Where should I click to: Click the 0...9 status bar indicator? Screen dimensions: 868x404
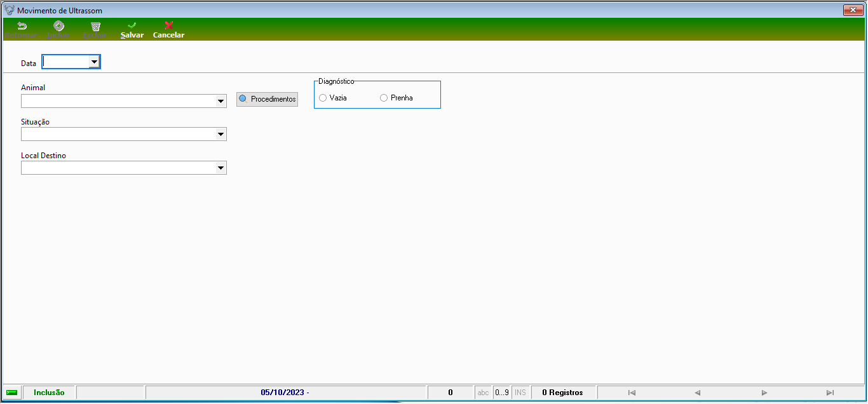[x=502, y=393]
